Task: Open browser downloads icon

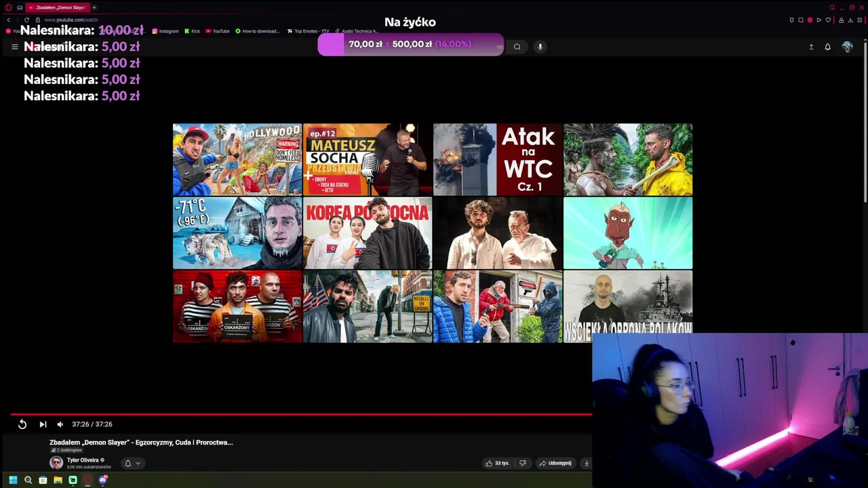Action: (850, 20)
